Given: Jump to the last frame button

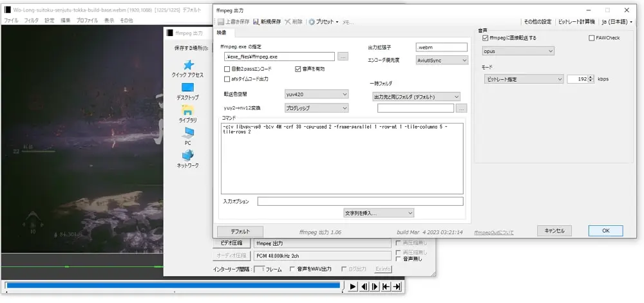Looking at the screenshot, I should (397, 286).
